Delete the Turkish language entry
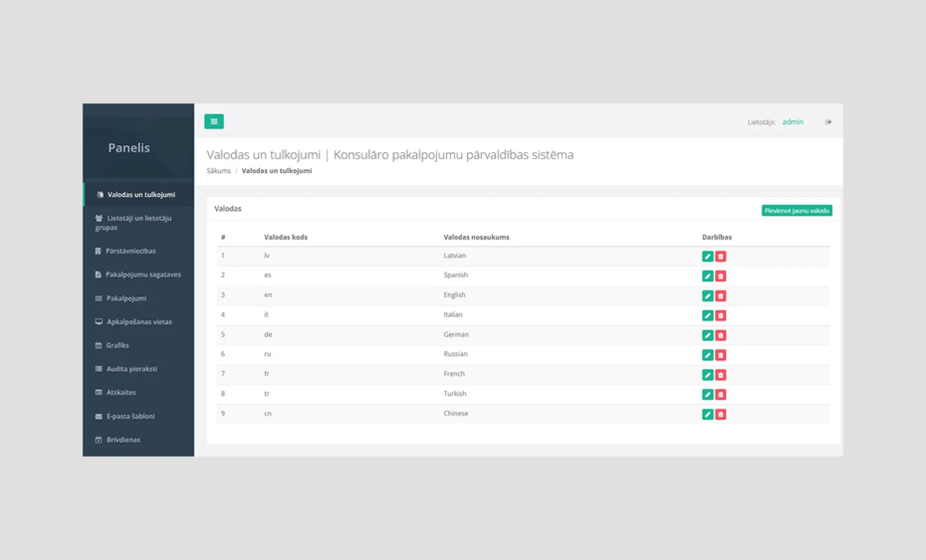The width and height of the screenshot is (926, 560). point(721,395)
